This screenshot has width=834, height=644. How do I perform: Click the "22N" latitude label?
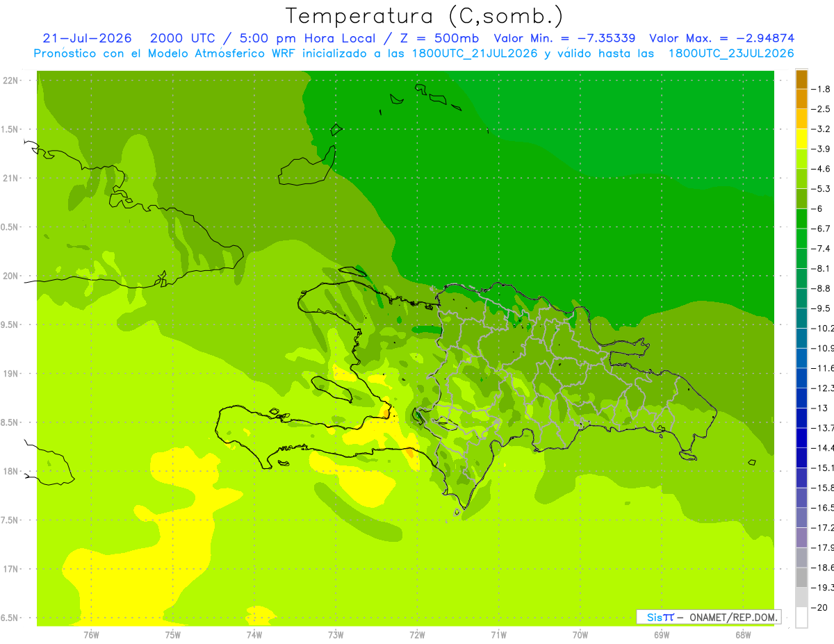[x=11, y=81]
